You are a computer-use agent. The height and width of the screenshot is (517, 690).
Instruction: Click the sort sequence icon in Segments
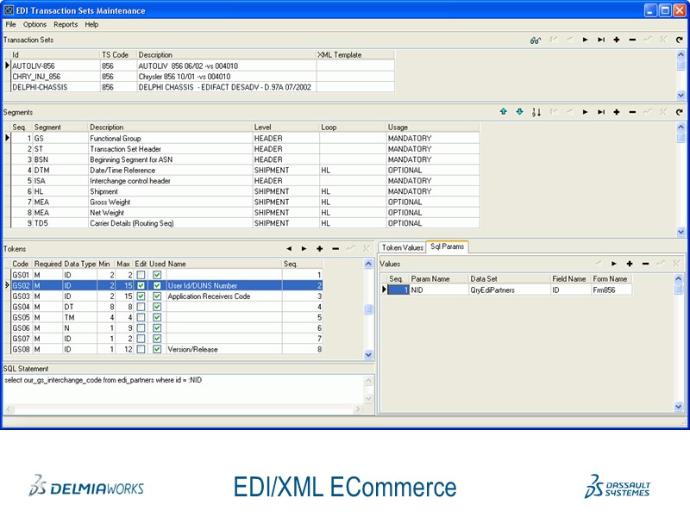point(536,112)
